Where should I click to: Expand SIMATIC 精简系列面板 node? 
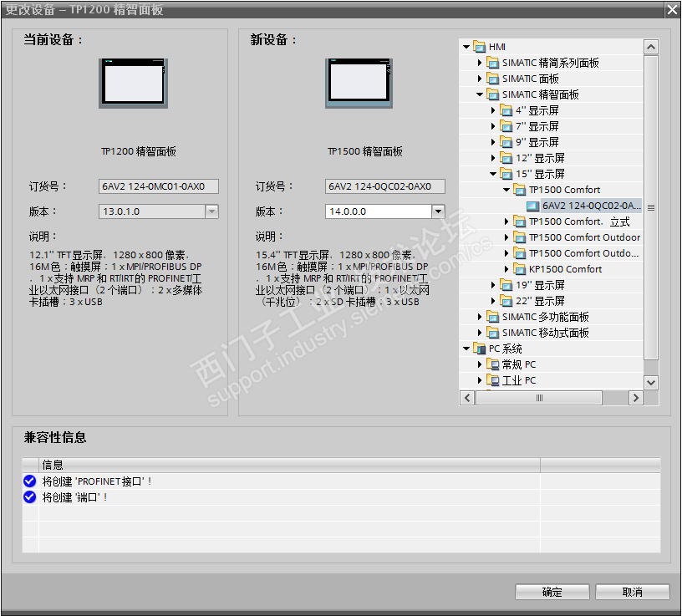pos(479,63)
